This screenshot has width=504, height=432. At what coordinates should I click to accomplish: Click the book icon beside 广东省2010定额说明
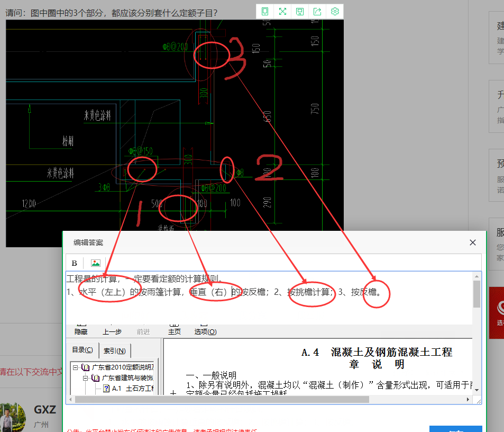coord(86,367)
